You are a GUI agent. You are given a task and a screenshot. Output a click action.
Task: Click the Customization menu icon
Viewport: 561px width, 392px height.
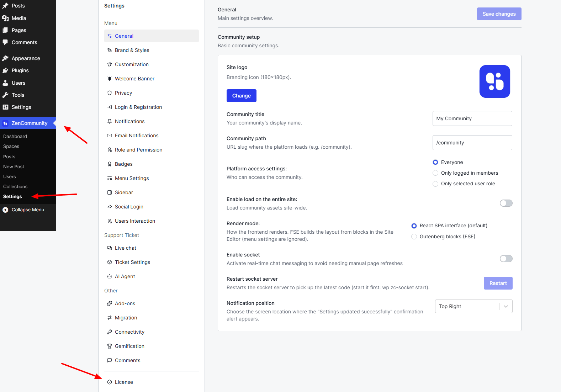(x=110, y=64)
